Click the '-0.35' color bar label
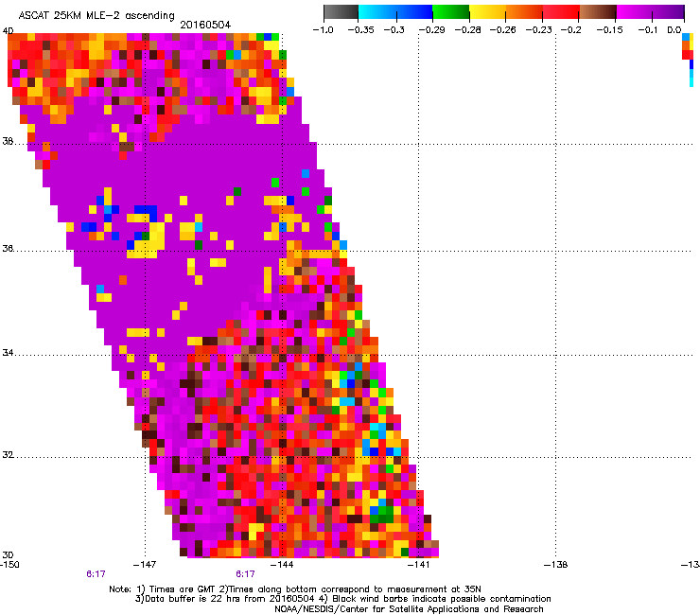The image size is (700, 615). [360, 30]
